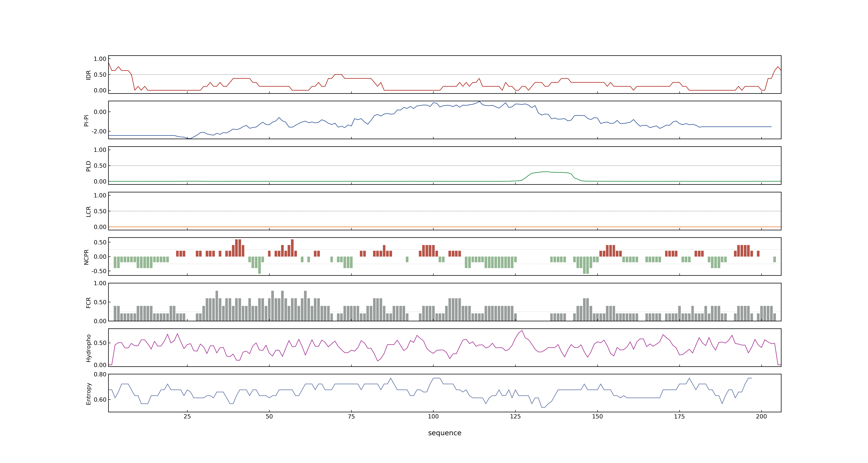
Task: Click the Pi-Pi y-axis label
Action: 86,120
